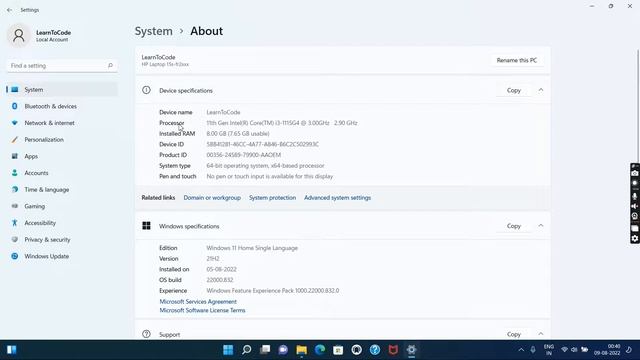Open the System protection link
Viewport: 640px width, 360px height.
click(x=272, y=198)
